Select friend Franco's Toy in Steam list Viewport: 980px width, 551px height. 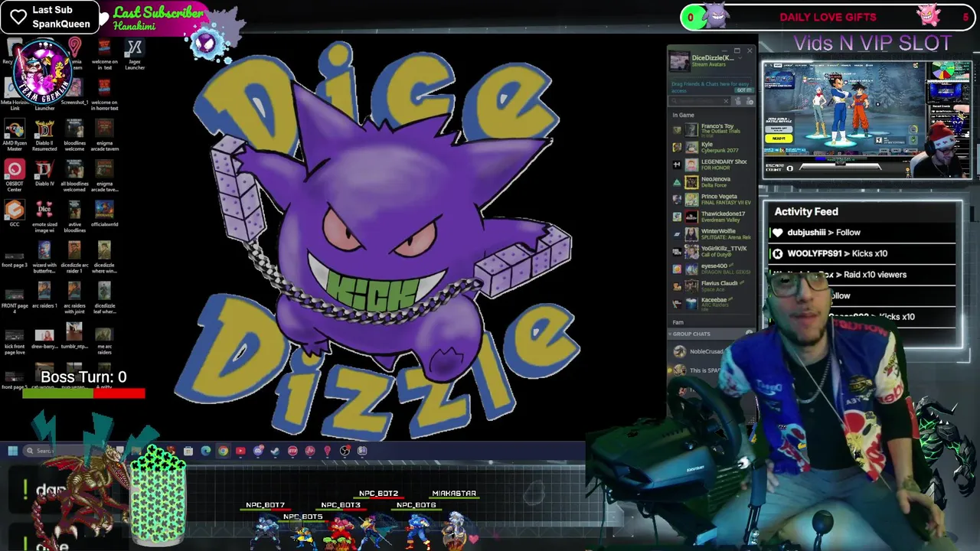pyautogui.click(x=712, y=129)
